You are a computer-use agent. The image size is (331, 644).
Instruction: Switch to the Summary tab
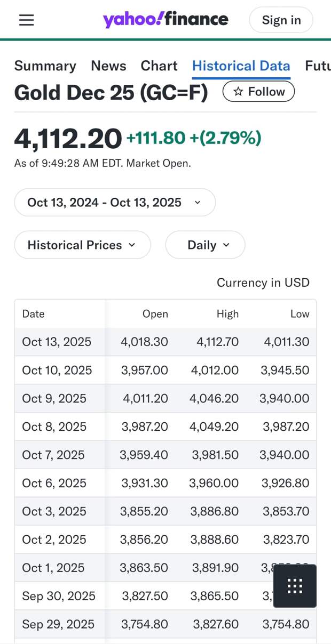coord(45,66)
